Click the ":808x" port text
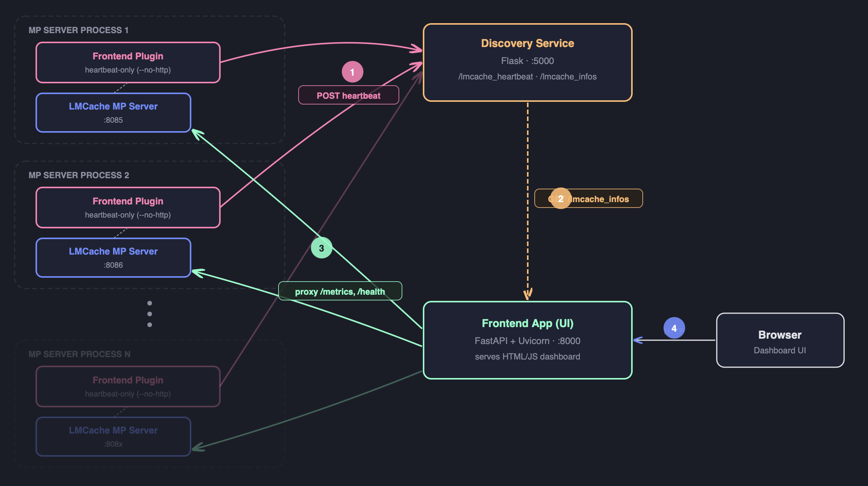868x486 pixels. (113, 444)
